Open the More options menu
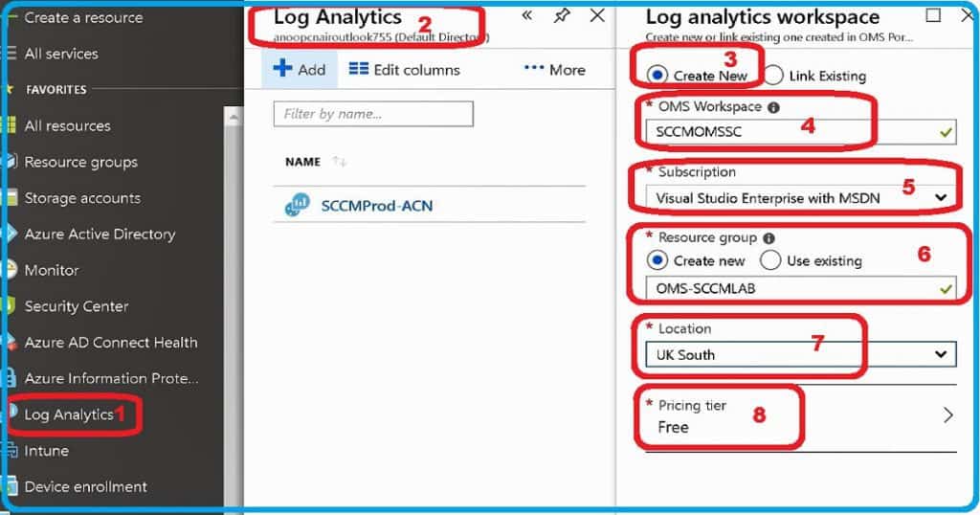The width and height of the screenshot is (980, 515). pos(554,69)
